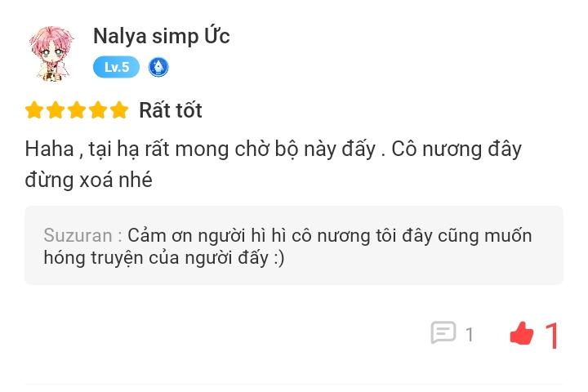
Task: Open Nalya simp Ức's profile avatar
Action: [51, 52]
